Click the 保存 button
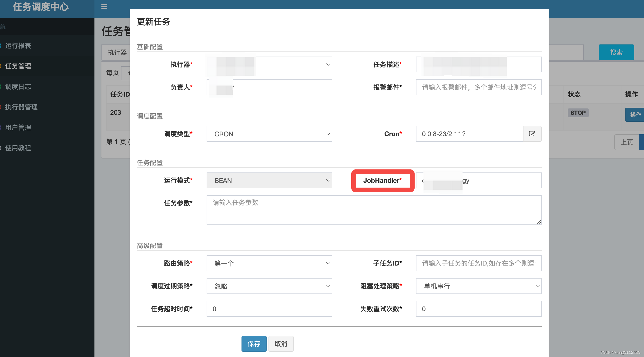Viewport: 644px width, 357px height. click(254, 344)
